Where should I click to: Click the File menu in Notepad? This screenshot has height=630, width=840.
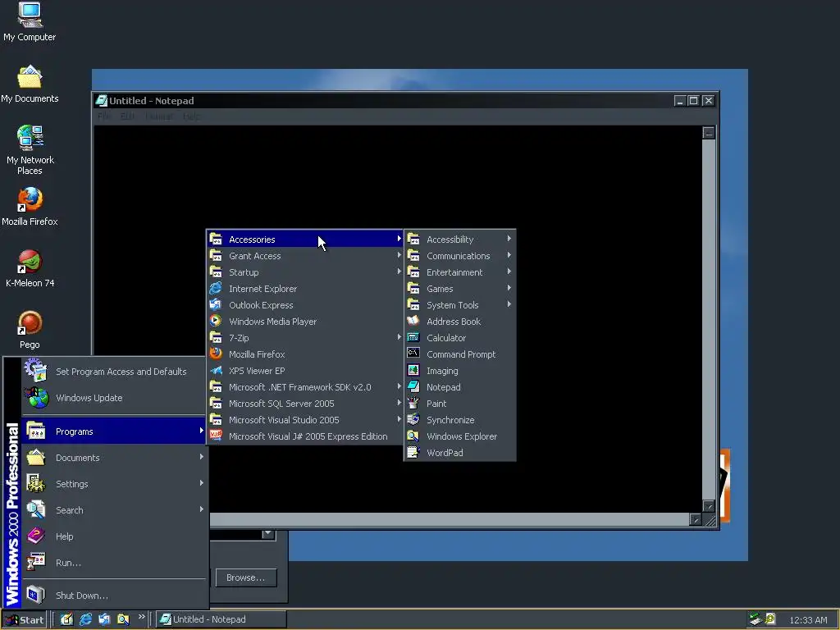(x=104, y=116)
